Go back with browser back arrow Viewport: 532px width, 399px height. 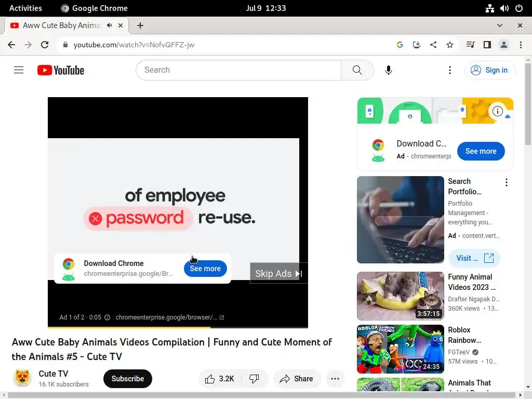coord(11,45)
